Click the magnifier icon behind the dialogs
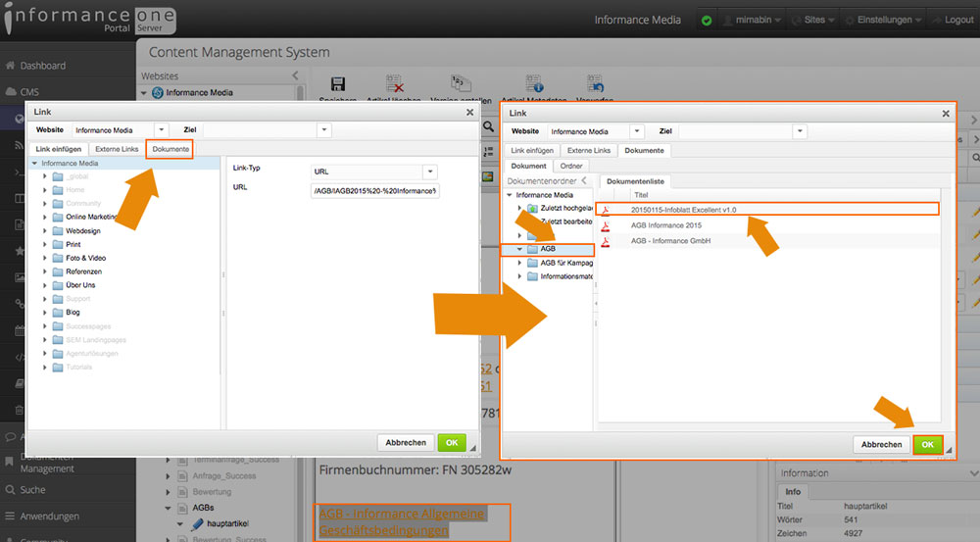The width and height of the screenshot is (980, 542). click(x=488, y=126)
